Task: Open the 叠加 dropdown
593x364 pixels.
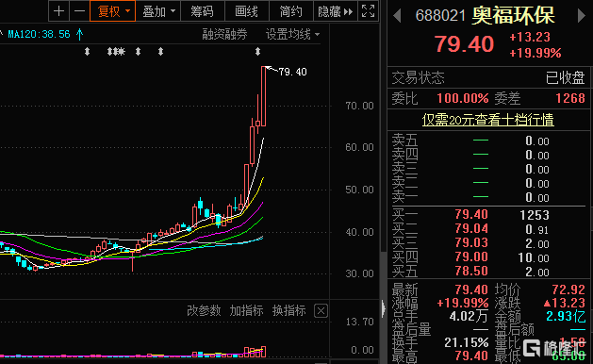Action: point(158,11)
